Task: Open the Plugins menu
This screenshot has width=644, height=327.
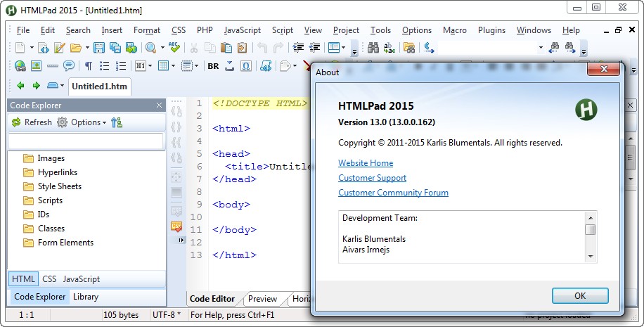Action: click(491, 30)
